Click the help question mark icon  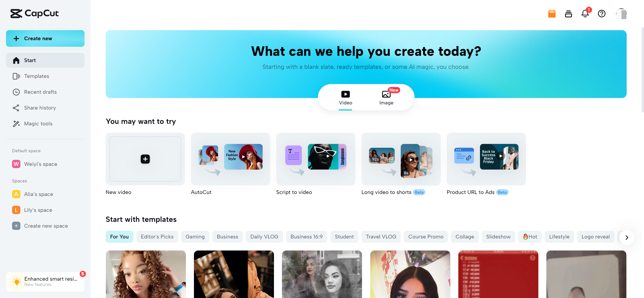click(x=601, y=13)
